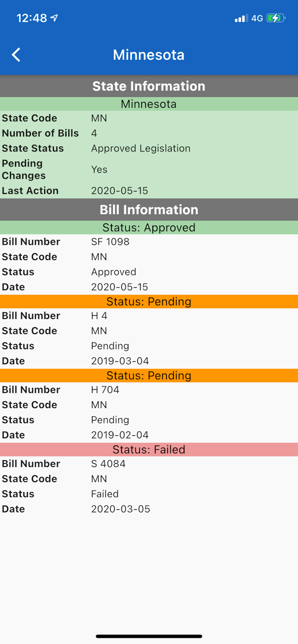Tap the second Status: Pending banner

[x=148, y=375]
